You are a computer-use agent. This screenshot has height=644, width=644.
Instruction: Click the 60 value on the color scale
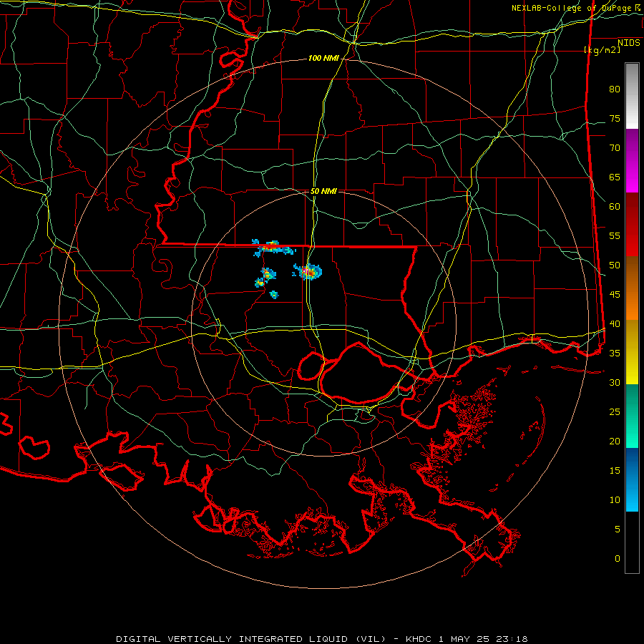(x=615, y=207)
